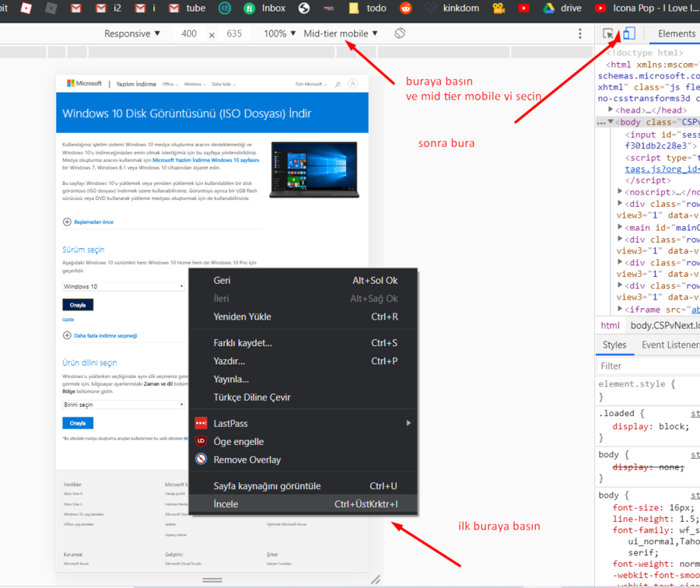Click the Yazılım İndirme header link
This screenshot has width=700, height=588.
(136, 84)
